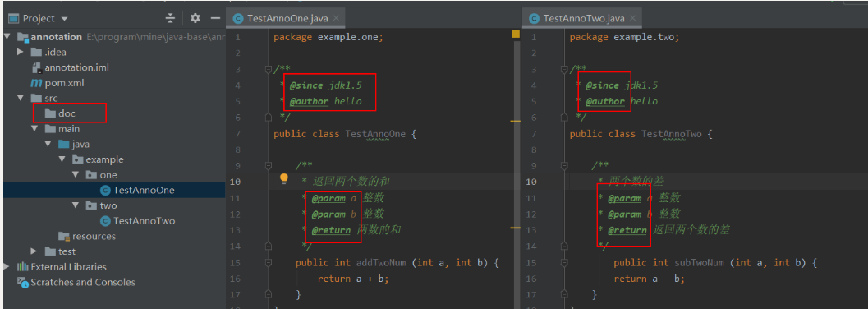Collapse the java source folder
The image size is (868, 309).
48,144
